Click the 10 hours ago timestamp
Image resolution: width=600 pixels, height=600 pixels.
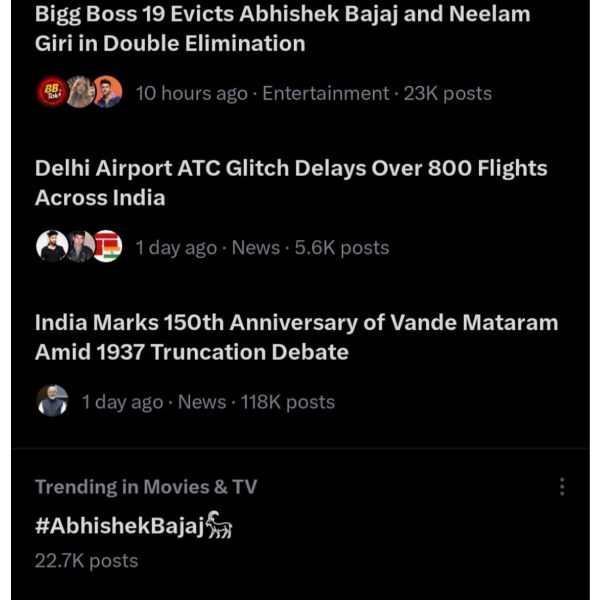click(x=191, y=93)
